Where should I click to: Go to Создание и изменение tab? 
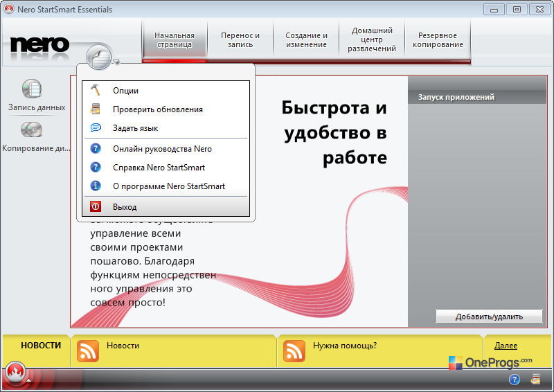[306, 40]
